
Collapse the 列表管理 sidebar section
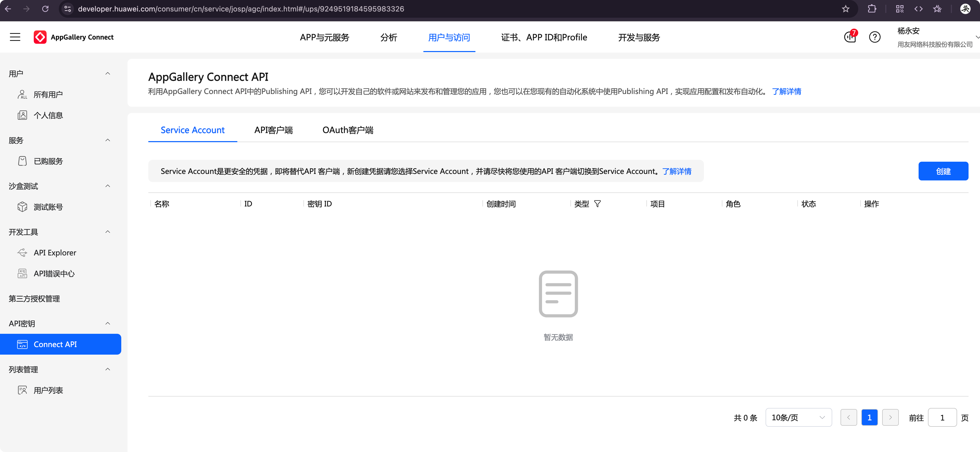(x=108, y=369)
